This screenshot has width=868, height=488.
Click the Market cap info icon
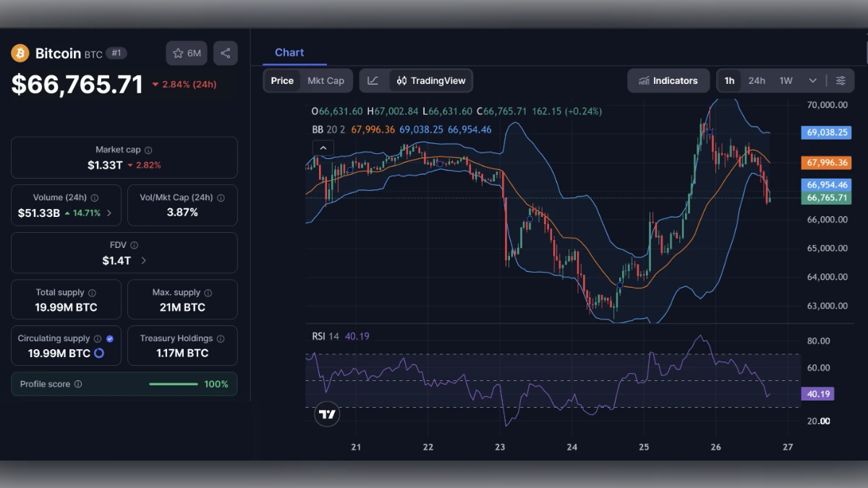[x=150, y=150]
